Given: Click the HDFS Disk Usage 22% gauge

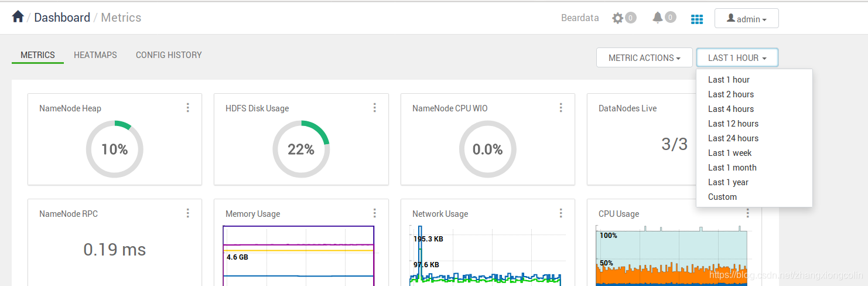Looking at the screenshot, I should pyautogui.click(x=301, y=149).
